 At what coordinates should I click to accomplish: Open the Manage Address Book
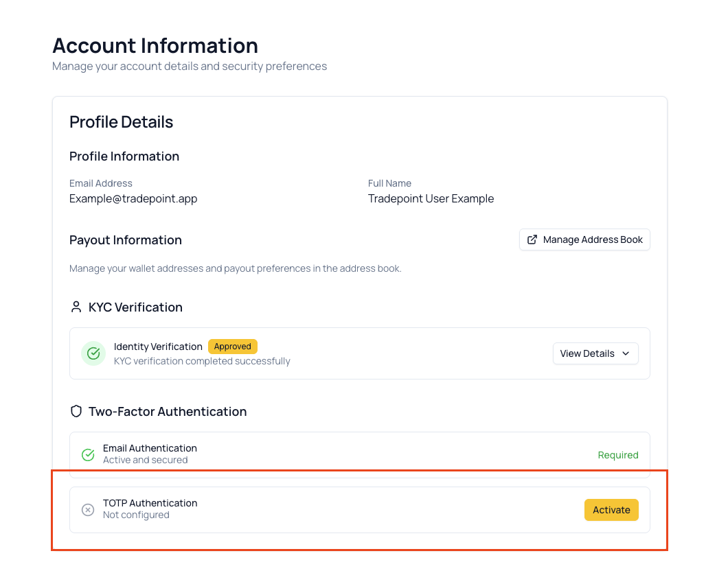[584, 239]
